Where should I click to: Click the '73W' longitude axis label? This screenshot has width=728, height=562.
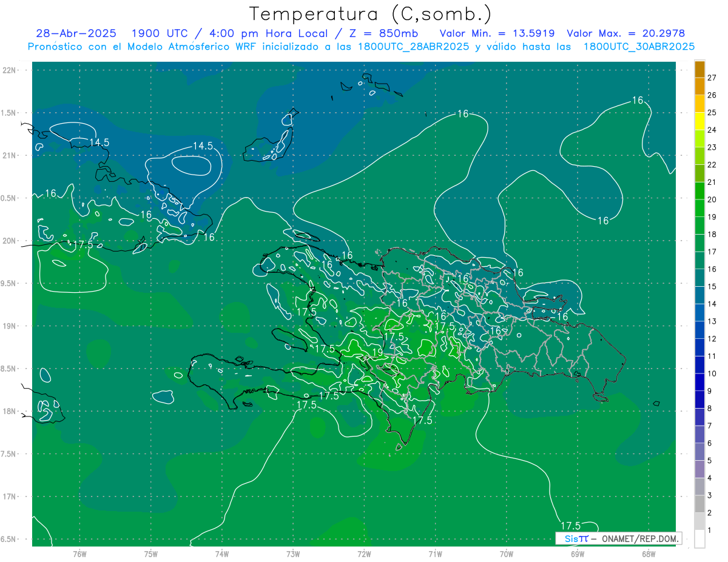click(293, 554)
